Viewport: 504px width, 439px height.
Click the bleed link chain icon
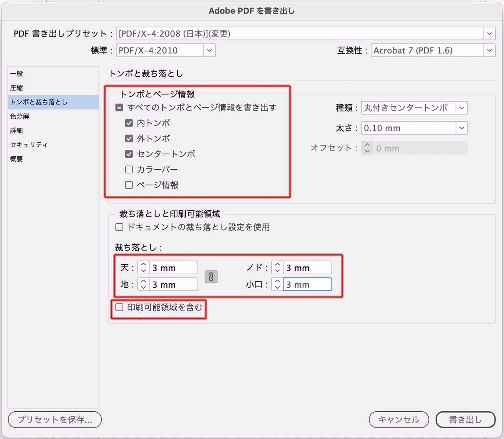click(211, 277)
